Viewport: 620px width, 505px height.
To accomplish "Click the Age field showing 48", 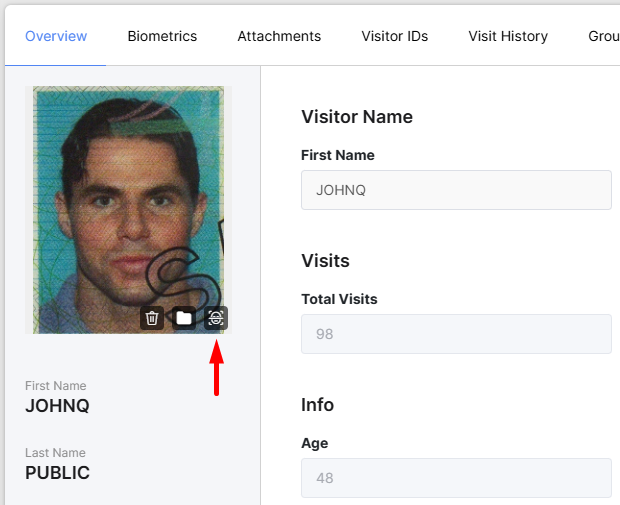I will pyautogui.click(x=456, y=478).
